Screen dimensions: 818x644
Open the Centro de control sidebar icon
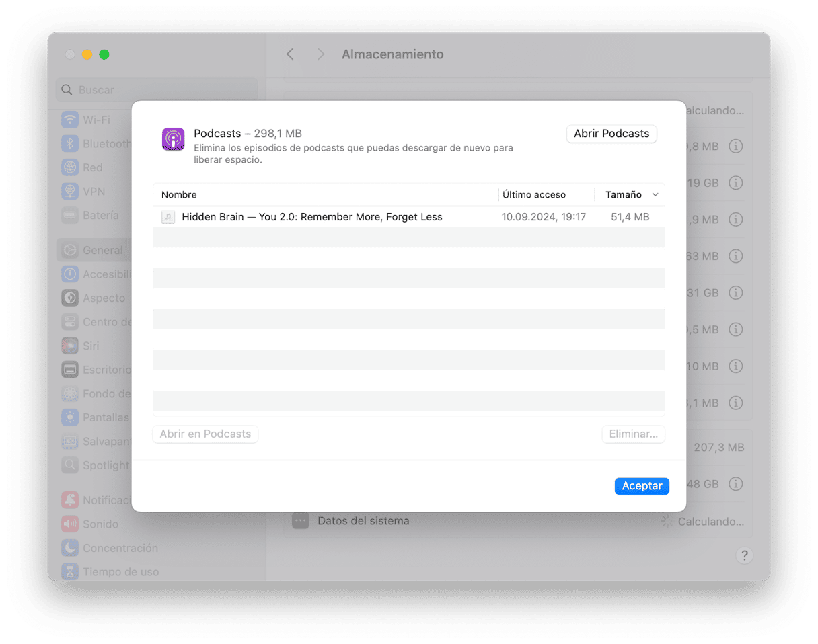pos(70,321)
